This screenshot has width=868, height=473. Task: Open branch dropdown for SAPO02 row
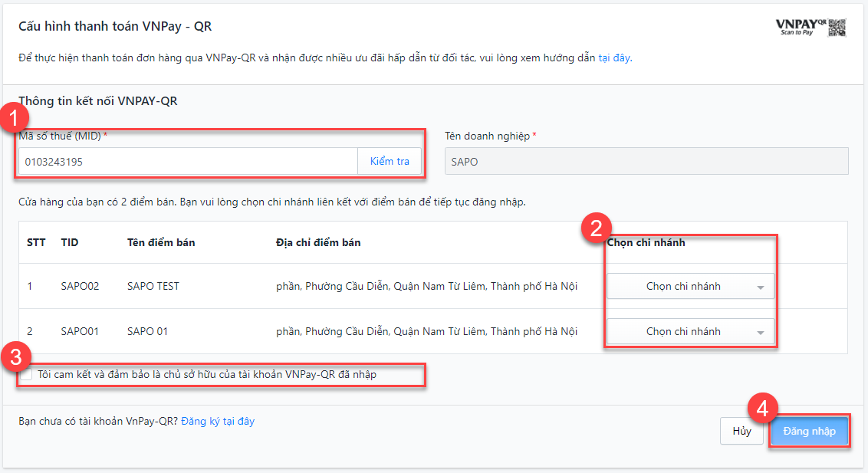click(x=690, y=287)
